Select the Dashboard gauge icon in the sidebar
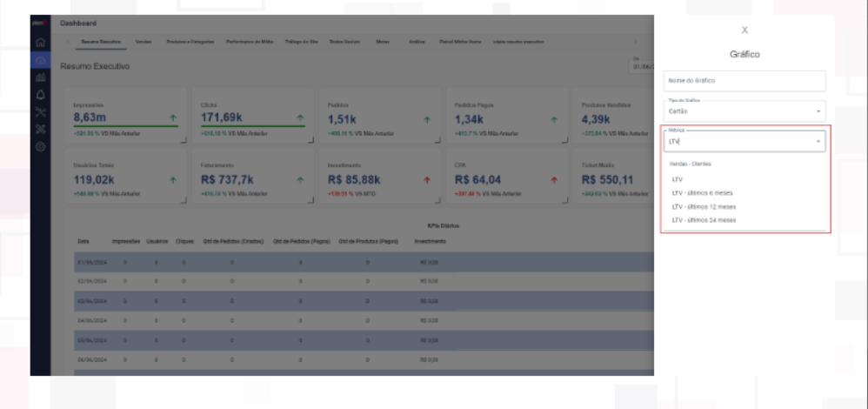The width and height of the screenshot is (868, 409). [40, 60]
